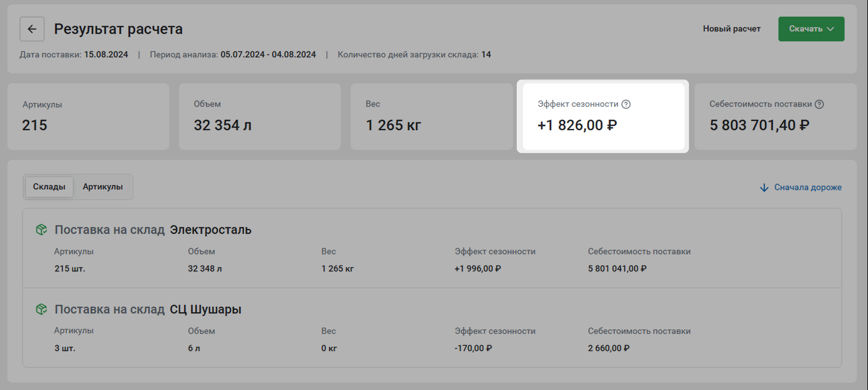Click the back arrow button
This screenshot has height=390, width=868.
click(x=32, y=29)
